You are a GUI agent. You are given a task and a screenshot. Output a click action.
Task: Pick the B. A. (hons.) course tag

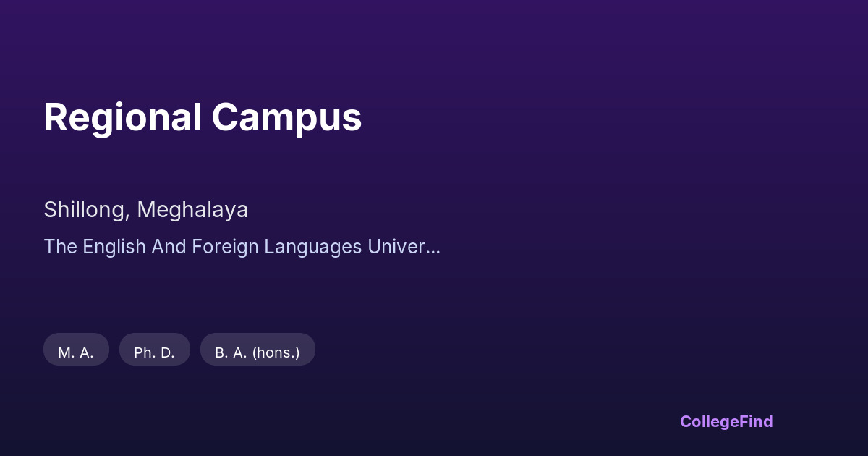click(257, 352)
